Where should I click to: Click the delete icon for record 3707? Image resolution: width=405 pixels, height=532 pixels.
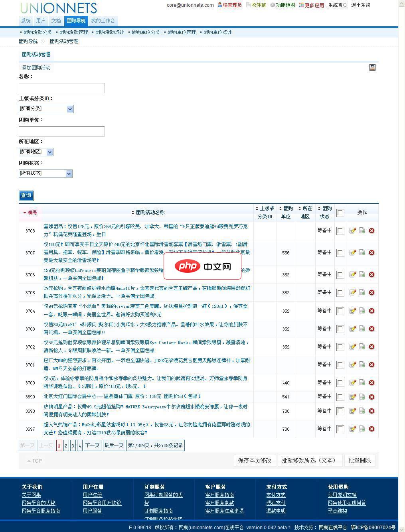pyautogui.click(x=371, y=252)
